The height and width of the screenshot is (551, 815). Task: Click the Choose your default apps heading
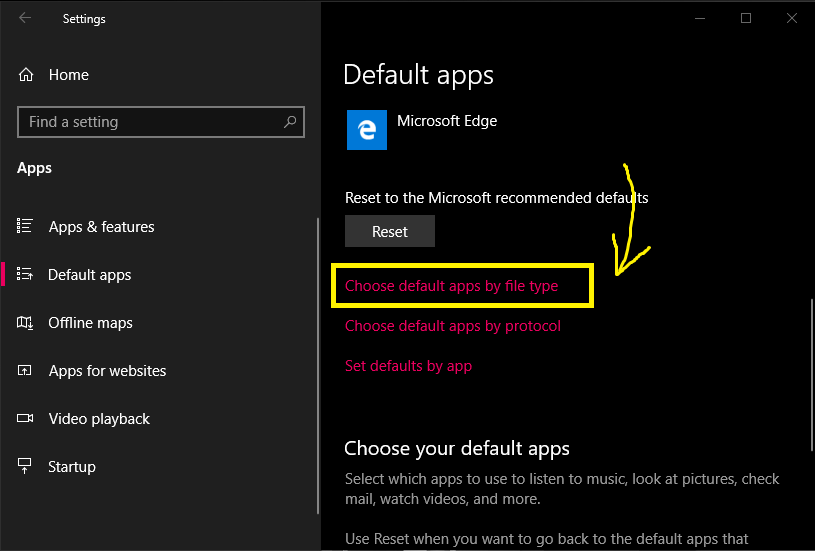click(x=457, y=449)
